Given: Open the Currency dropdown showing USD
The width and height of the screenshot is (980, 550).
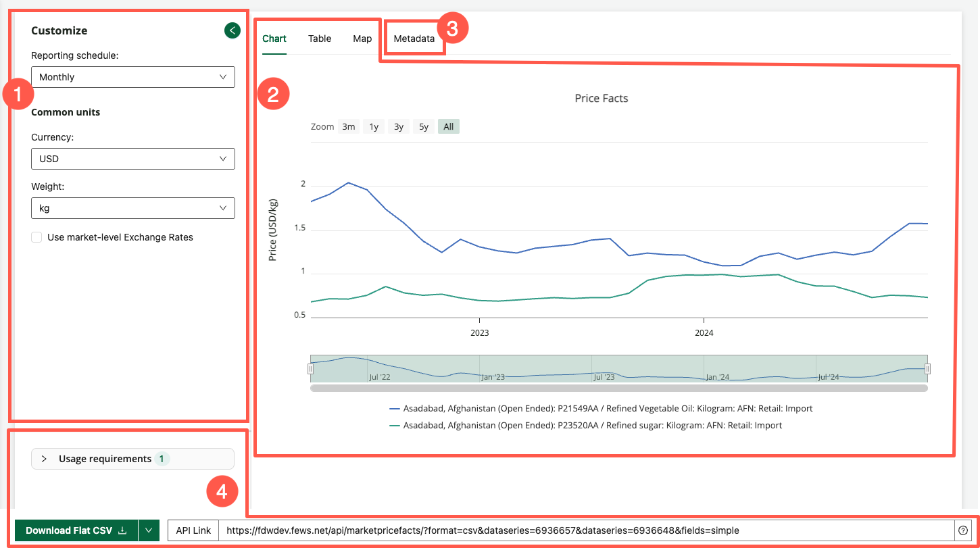Looking at the screenshot, I should pyautogui.click(x=132, y=159).
